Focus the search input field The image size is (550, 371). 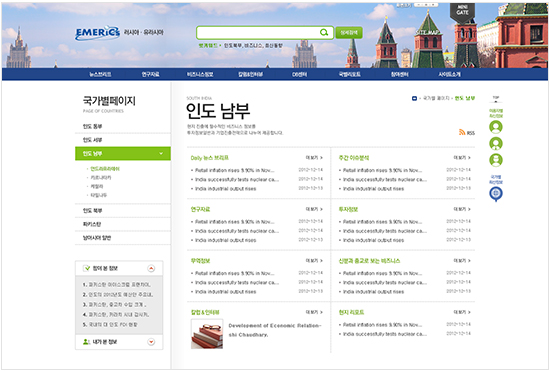[x=258, y=33]
